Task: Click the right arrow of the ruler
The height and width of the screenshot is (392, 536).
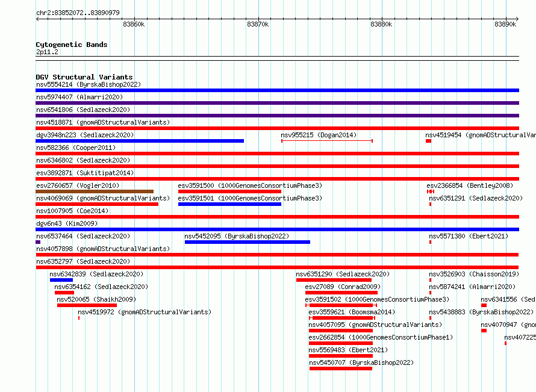Action: (x=517, y=19)
